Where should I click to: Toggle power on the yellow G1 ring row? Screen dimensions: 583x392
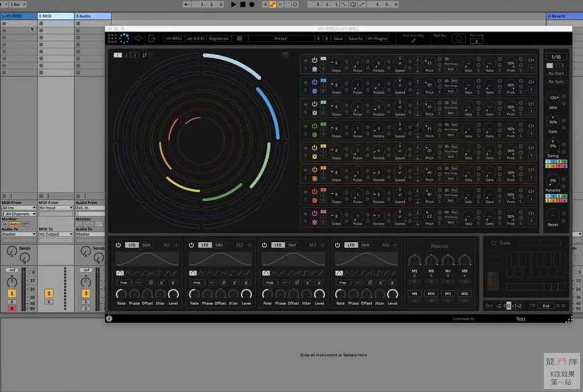pos(314,147)
